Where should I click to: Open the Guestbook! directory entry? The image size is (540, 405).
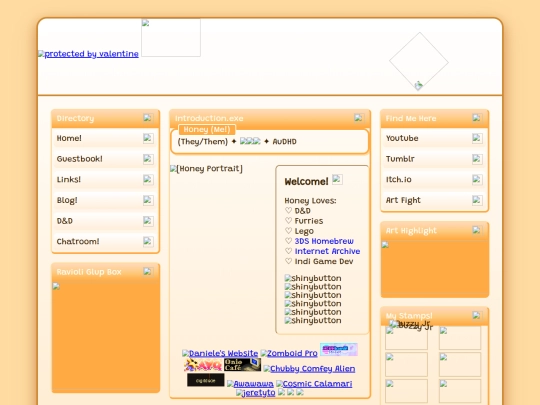(x=105, y=159)
